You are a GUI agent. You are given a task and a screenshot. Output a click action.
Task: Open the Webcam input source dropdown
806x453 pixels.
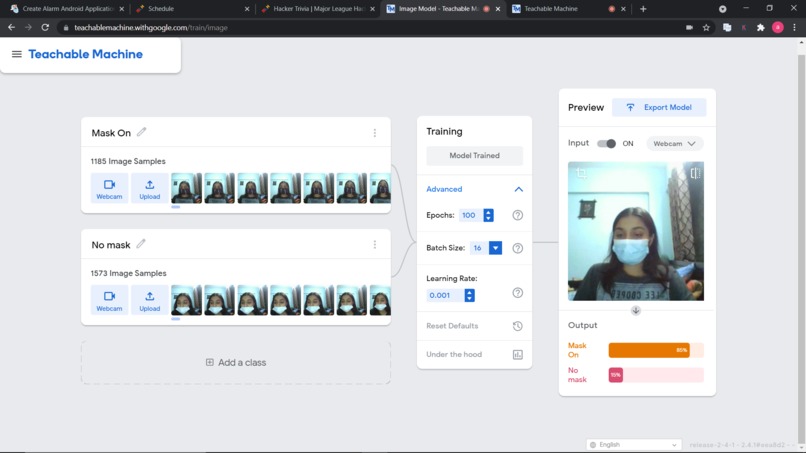pyautogui.click(x=674, y=143)
